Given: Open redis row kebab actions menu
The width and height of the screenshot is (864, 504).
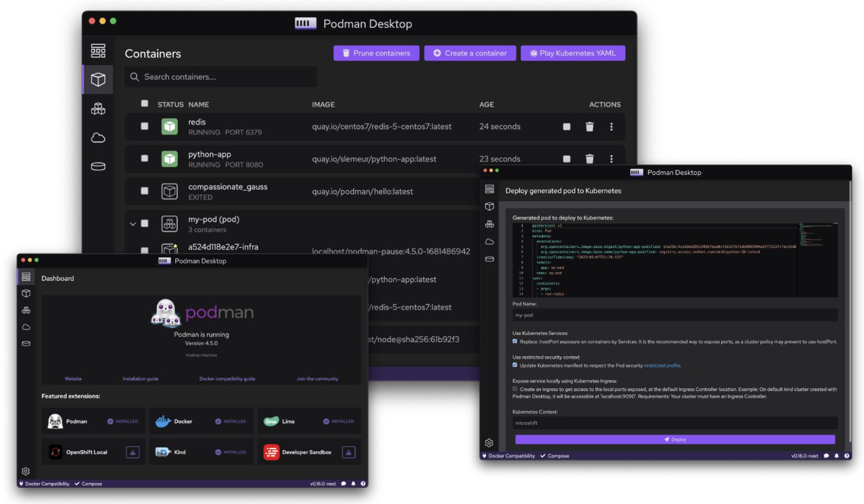Looking at the screenshot, I should pyautogui.click(x=611, y=127).
